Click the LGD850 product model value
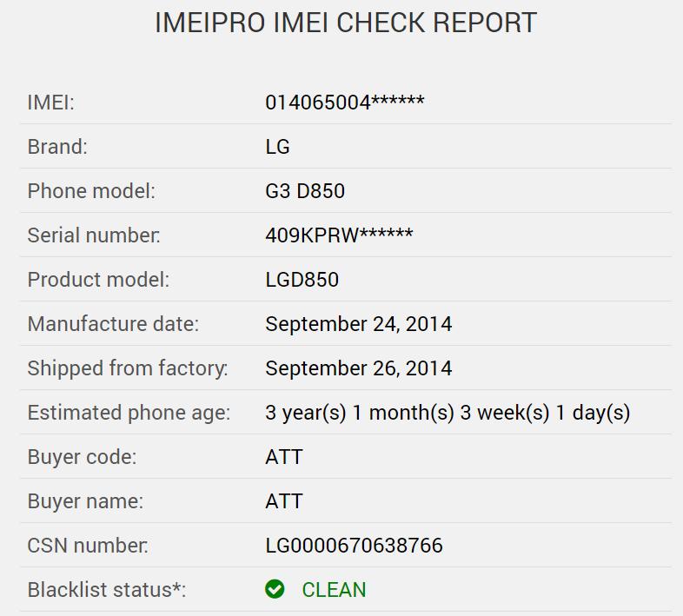The width and height of the screenshot is (683, 616). (x=302, y=280)
